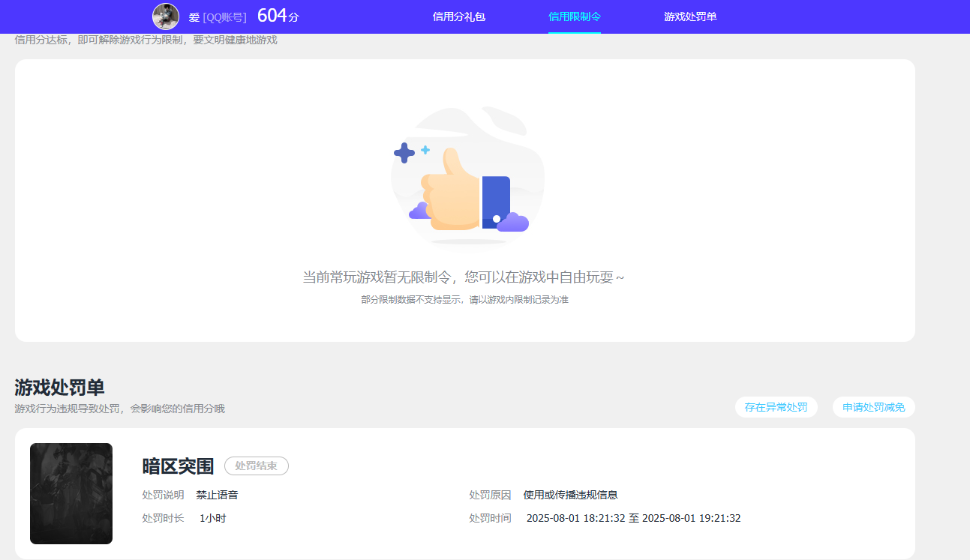Click the penalty time range 2025-08-01 18:21:32
Screen dimensions: 970x560
click(x=634, y=518)
